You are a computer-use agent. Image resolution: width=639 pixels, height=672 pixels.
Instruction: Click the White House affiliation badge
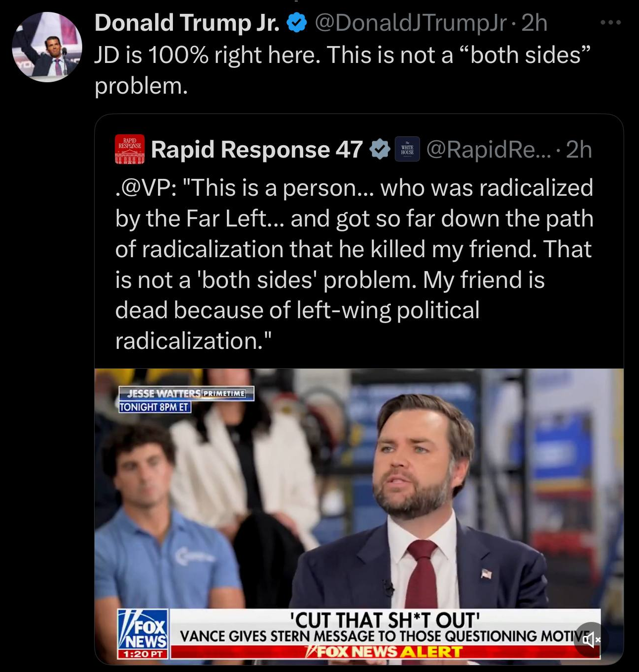[x=407, y=149]
